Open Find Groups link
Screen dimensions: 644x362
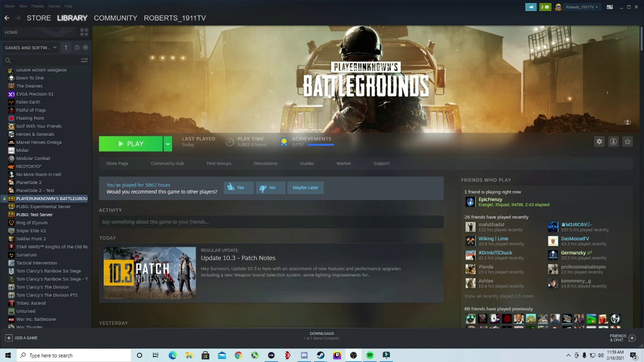[x=219, y=163]
